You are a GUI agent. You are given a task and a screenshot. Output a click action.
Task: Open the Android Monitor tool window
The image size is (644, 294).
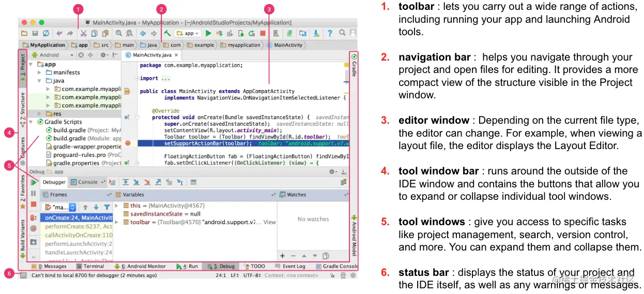click(140, 267)
